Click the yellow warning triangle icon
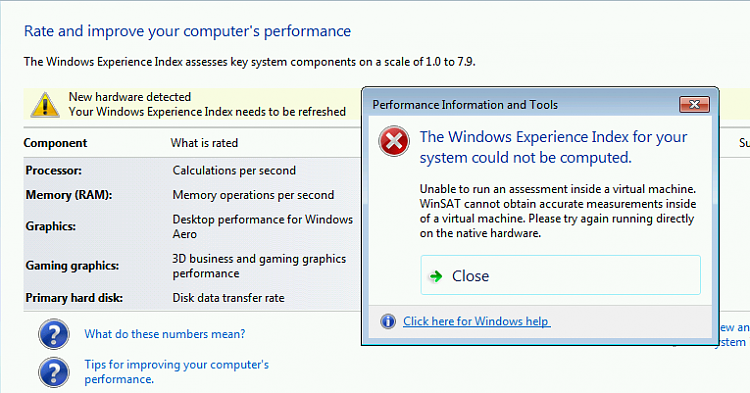Screen dimensions: 750x393 point(45,105)
